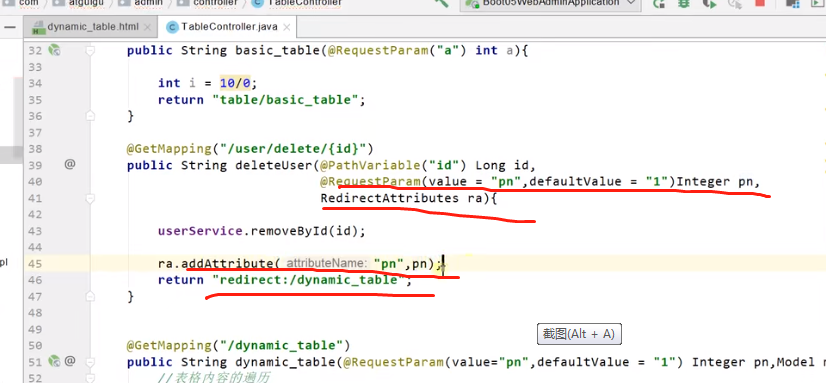Viewport: 826px width, 383px height.
Task: Click the web endpoint gutter icon on line 32
Action: tap(54, 50)
